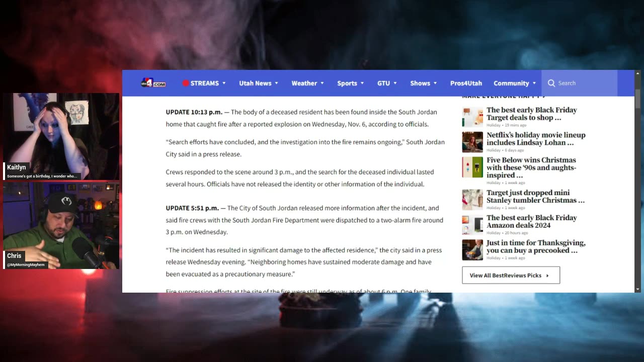Select Utah News in navigation bar

255,83
